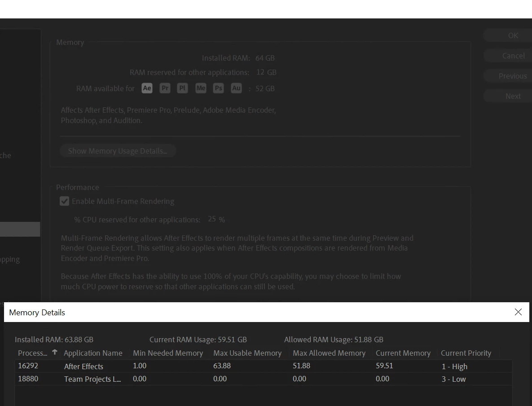Open Show Memory Usage Details
This screenshot has height=406, width=532.
click(x=118, y=151)
